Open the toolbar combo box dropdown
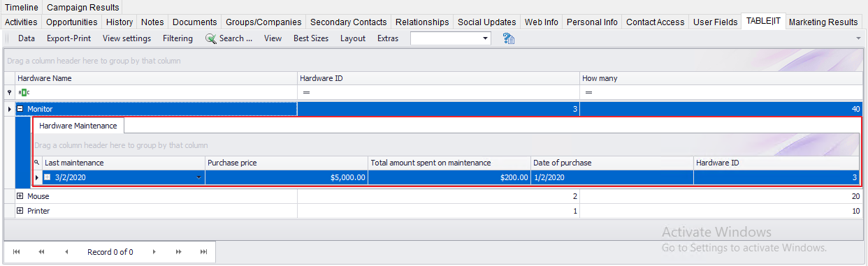 click(x=486, y=38)
